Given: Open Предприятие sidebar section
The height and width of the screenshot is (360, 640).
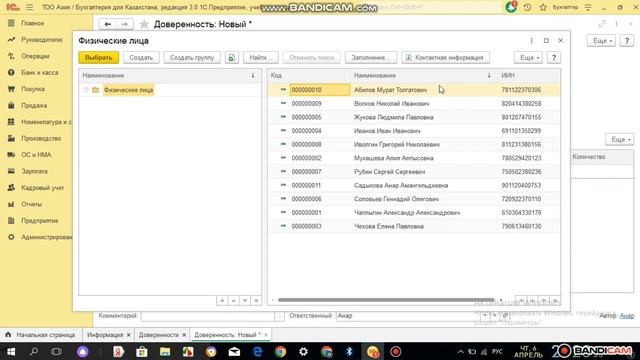Looking at the screenshot, I should tap(40, 220).
